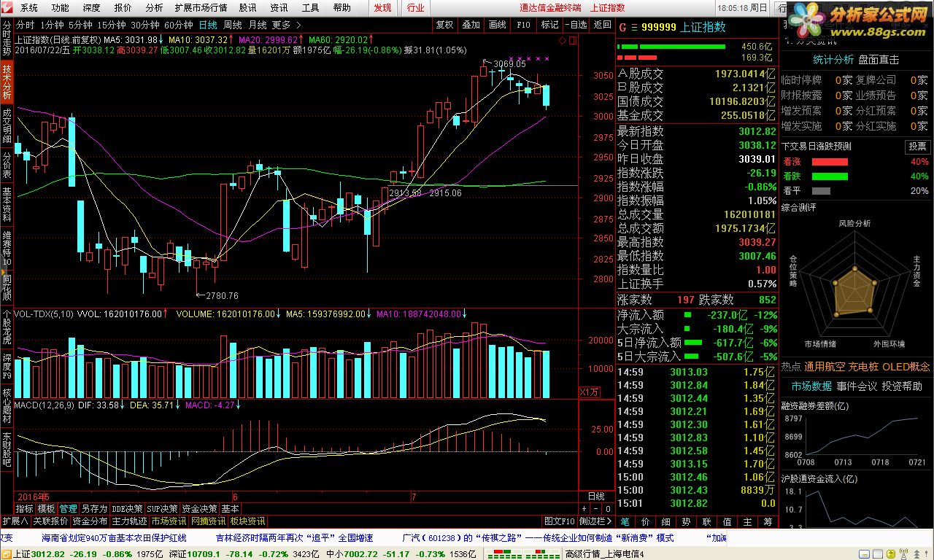Select the 价 price tab in bottom strip

645,522
